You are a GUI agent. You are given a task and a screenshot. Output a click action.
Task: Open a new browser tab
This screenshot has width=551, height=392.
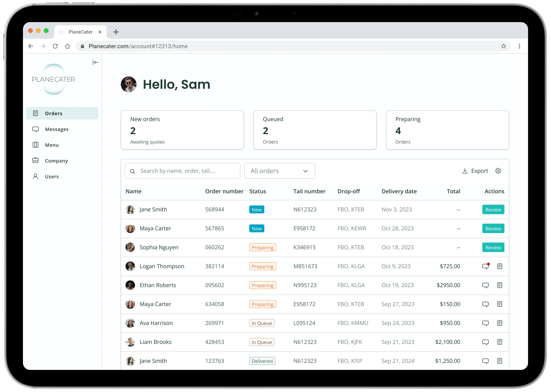pos(116,32)
